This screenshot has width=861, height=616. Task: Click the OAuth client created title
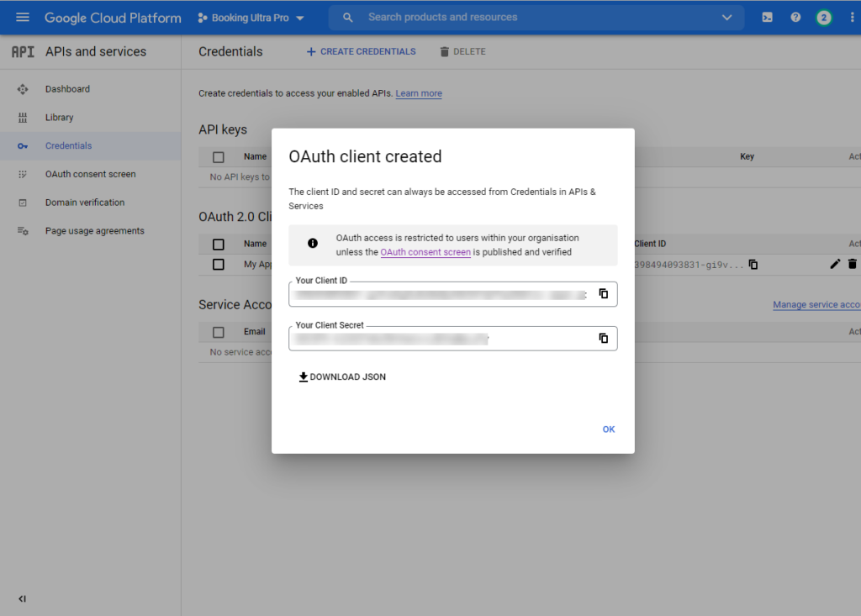coord(365,156)
